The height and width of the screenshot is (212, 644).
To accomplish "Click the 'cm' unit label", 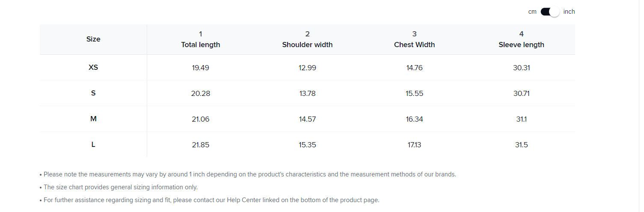I will coord(532,12).
